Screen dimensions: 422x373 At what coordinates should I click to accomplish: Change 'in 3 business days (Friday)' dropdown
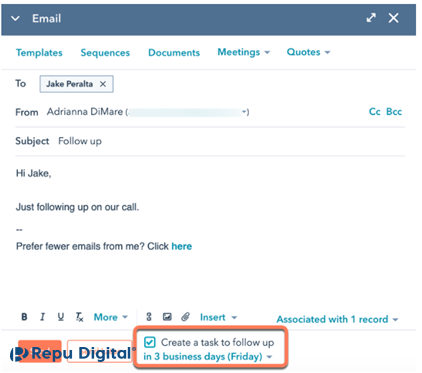pyautogui.click(x=208, y=357)
